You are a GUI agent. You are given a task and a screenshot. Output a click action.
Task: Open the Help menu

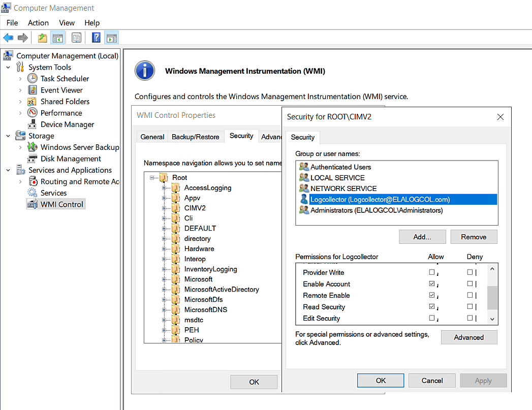click(92, 23)
